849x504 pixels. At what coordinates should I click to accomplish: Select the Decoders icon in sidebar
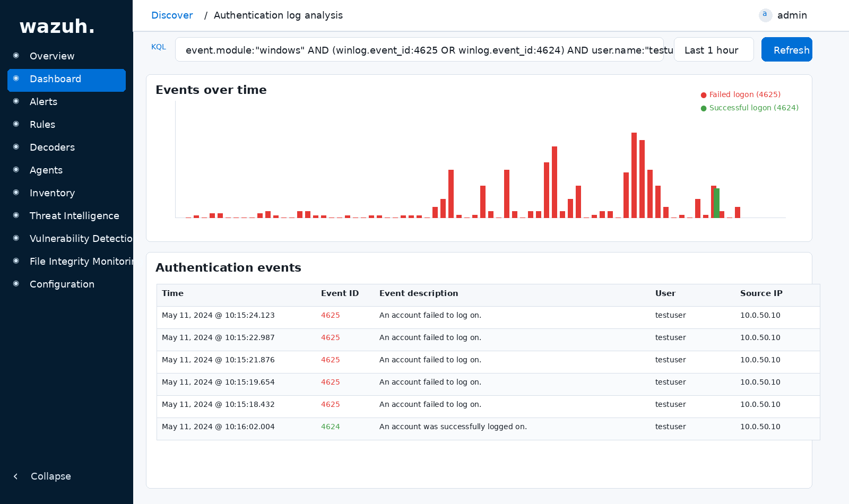[x=15, y=147]
